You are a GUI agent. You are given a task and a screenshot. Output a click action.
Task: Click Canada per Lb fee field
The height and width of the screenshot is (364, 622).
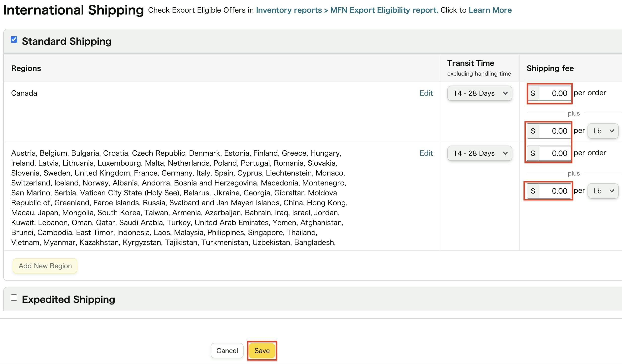555,131
